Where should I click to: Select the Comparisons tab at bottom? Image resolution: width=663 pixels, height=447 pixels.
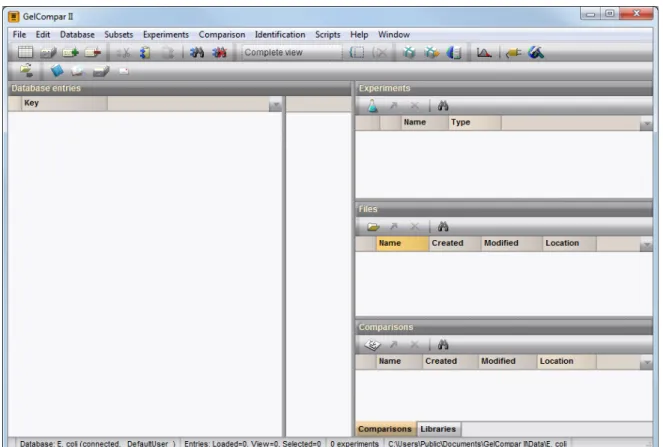[385, 429]
